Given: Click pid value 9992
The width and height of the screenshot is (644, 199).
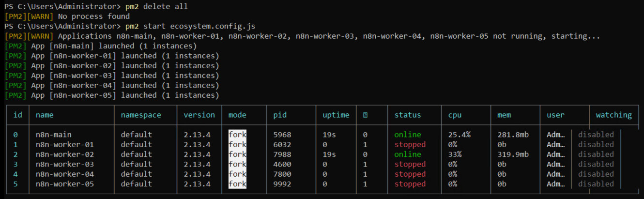Looking at the screenshot, I should [x=282, y=184].
